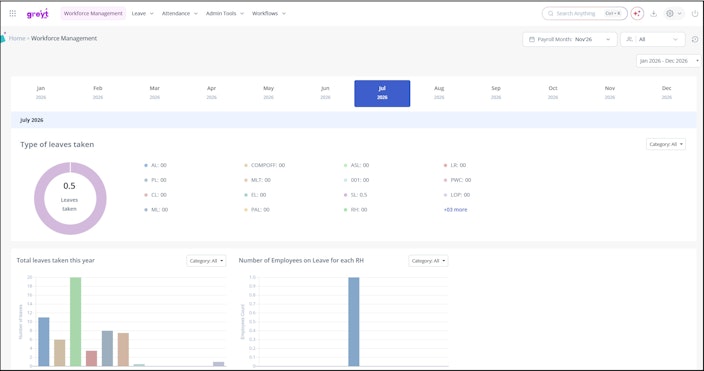The height and width of the screenshot is (371, 704).
Task: Select the Jun 2026 month tab
Action: pyautogui.click(x=325, y=93)
